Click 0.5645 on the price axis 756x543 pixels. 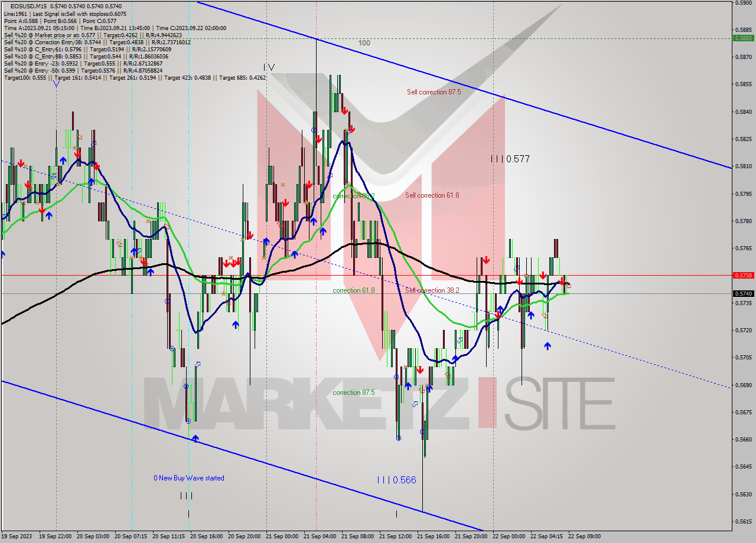tap(743, 467)
